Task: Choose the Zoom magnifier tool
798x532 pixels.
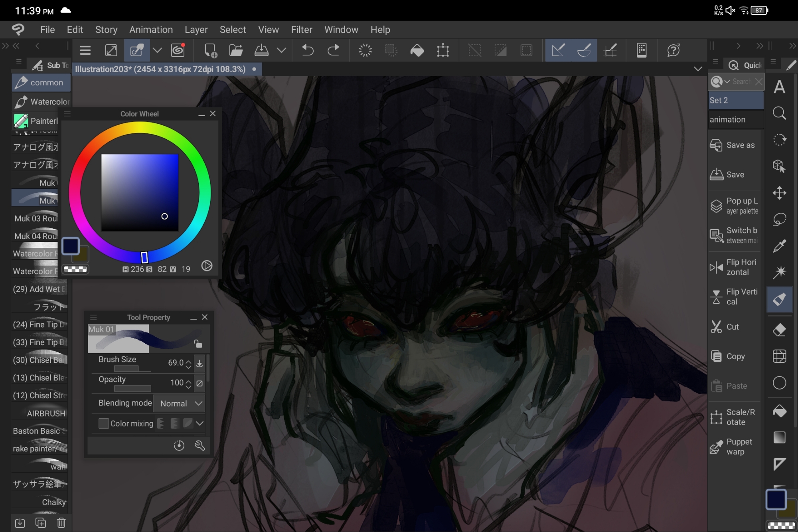Action: tap(779, 113)
